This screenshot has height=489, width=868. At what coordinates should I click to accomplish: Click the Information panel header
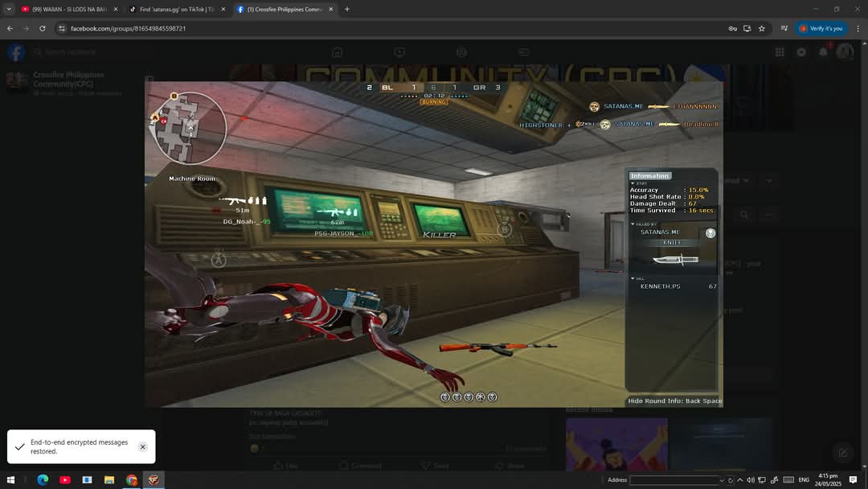click(x=650, y=175)
